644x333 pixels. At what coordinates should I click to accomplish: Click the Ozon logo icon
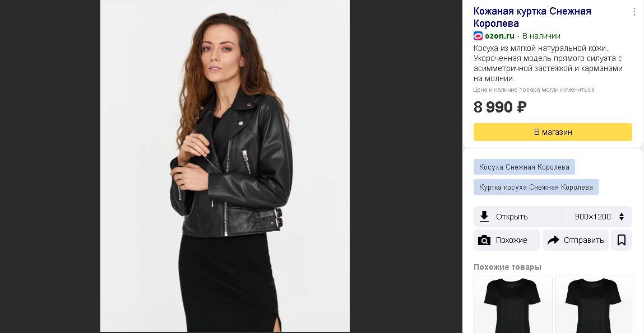(x=478, y=36)
